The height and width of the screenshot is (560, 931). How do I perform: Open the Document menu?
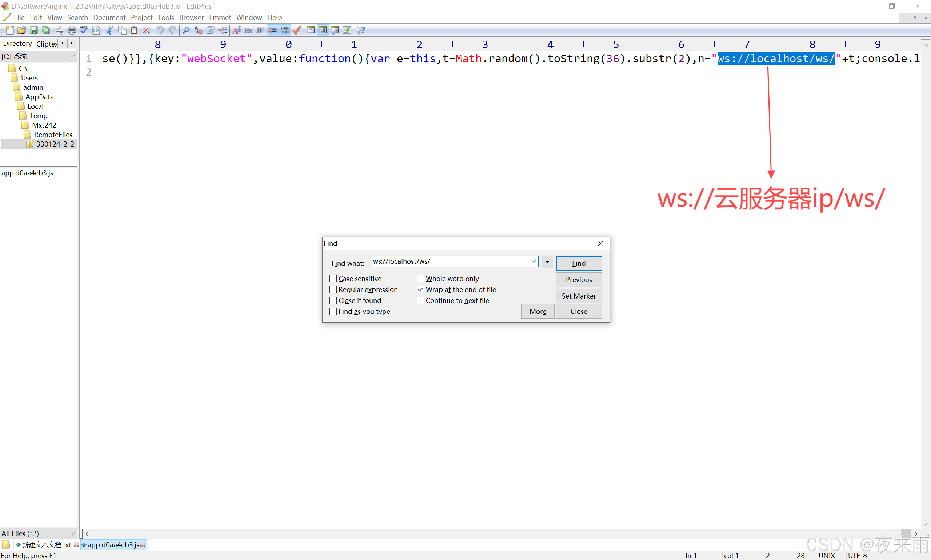(109, 17)
